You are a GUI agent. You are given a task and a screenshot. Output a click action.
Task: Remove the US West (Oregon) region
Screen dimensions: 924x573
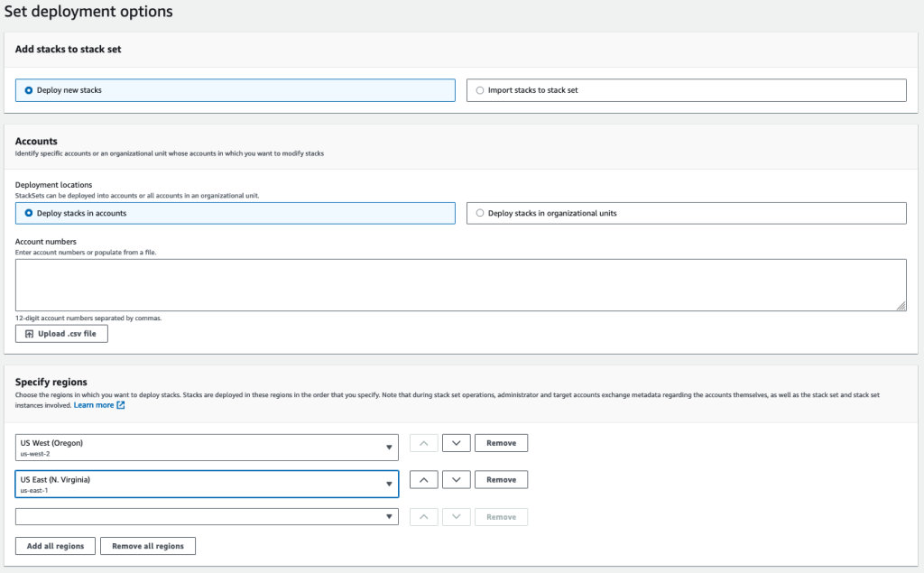click(x=501, y=442)
